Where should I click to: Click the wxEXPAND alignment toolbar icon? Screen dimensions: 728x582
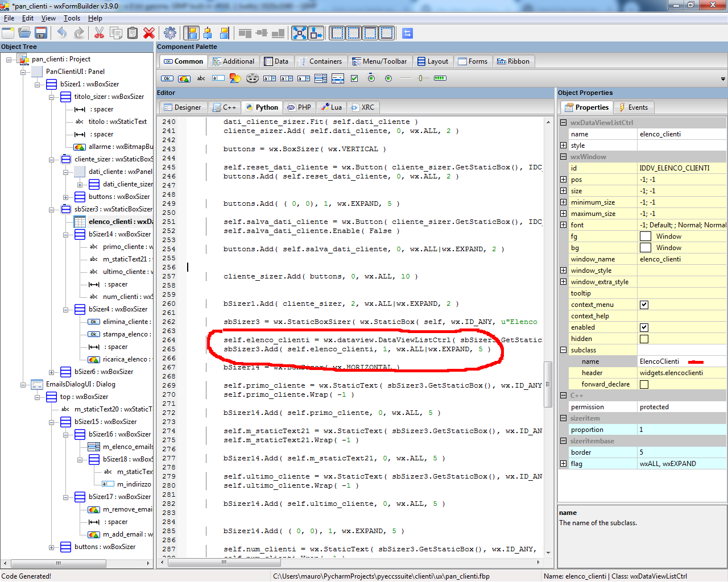tap(300, 32)
